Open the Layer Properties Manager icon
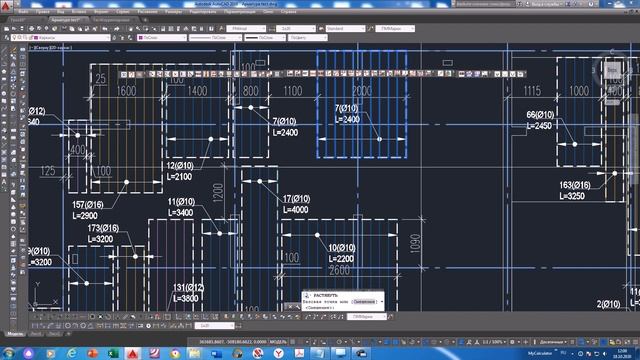This screenshot has width=640, height=360. pos(6,38)
